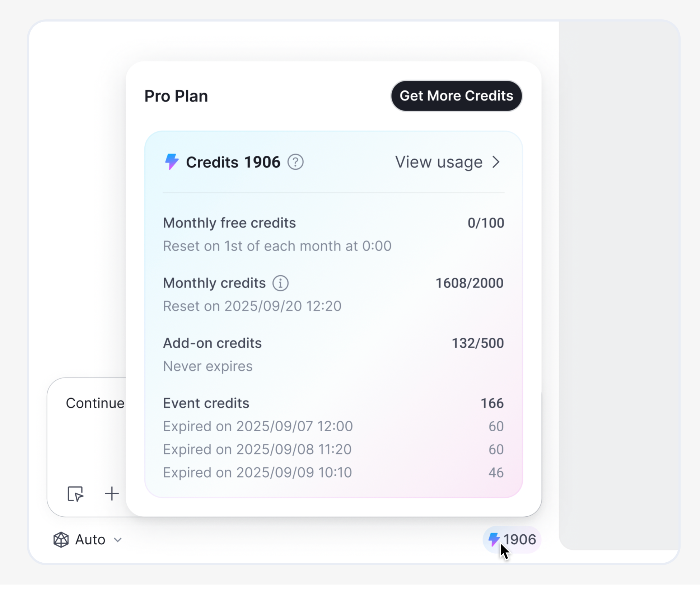This screenshot has height=591, width=700.
Task: Click the Event credits label
Action: pos(206,403)
